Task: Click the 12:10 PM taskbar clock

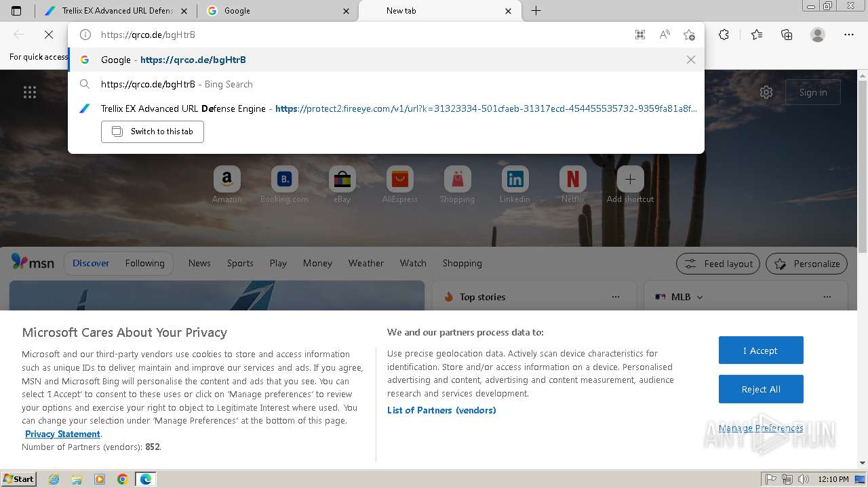Action: click(833, 479)
